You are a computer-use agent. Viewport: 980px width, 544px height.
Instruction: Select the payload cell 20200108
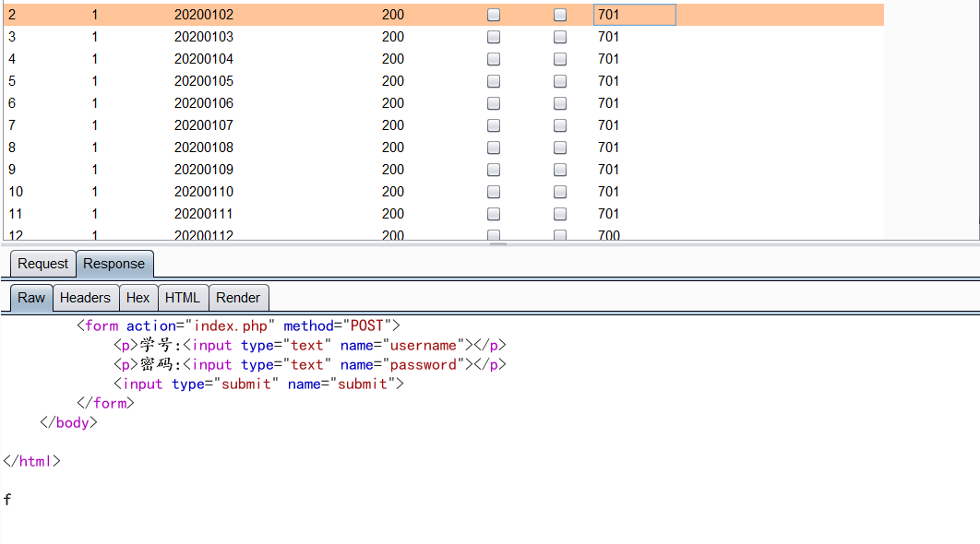pyautogui.click(x=204, y=148)
